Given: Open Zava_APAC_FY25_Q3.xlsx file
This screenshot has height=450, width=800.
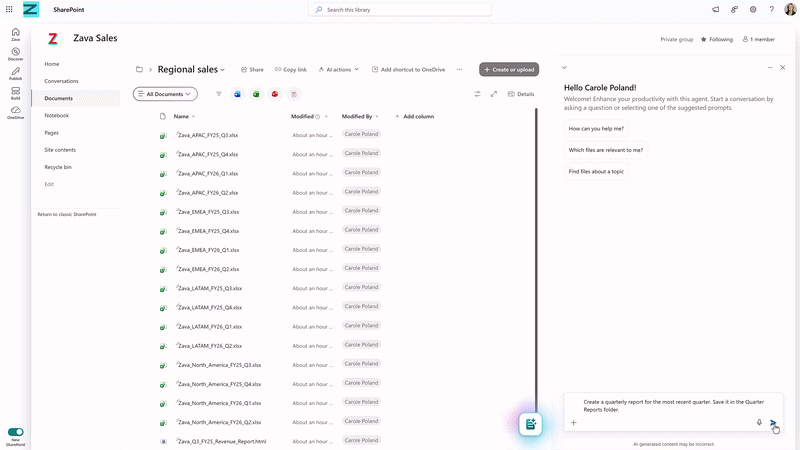Looking at the screenshot, I should pos(208,135).
